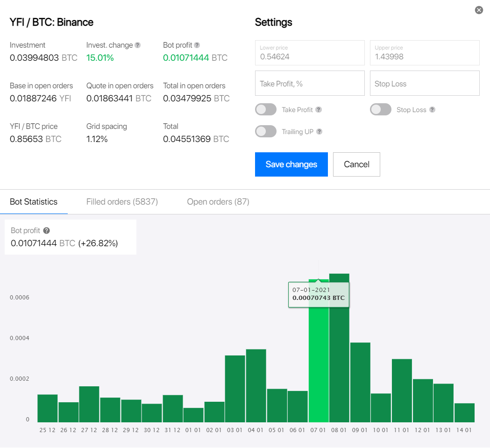
Task: Open the Take Profit toggle help icon
Action: click(319, 110)
